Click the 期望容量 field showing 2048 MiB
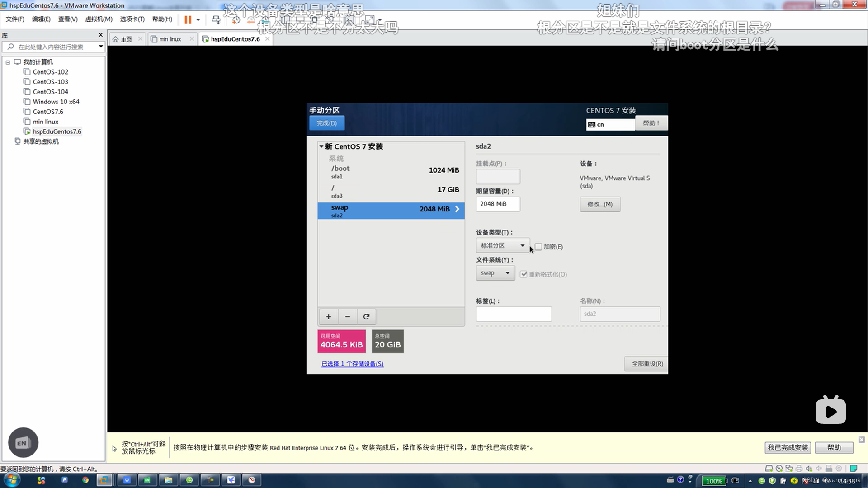 tap(498, 204)
